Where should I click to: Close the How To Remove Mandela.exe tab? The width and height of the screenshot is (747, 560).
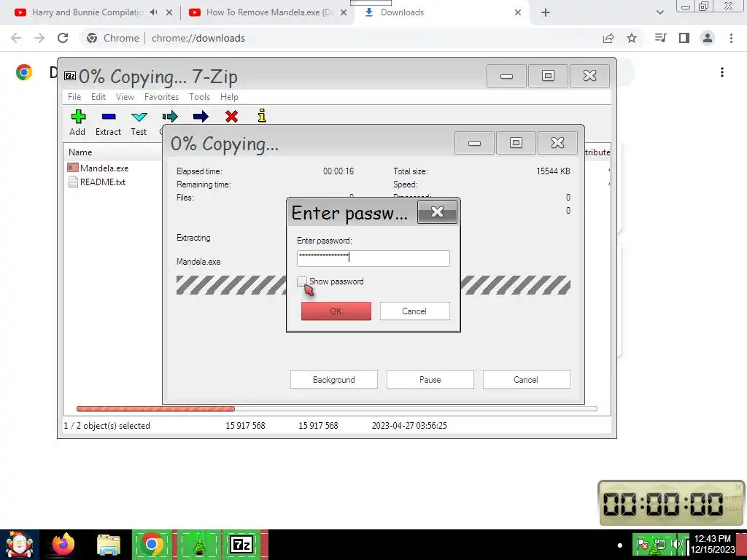coord(344,13)
